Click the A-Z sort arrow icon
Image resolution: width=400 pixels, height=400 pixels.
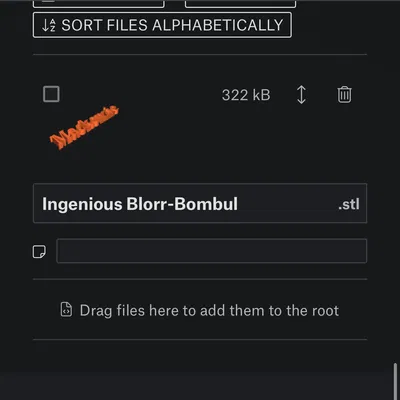tap(49, 25)
